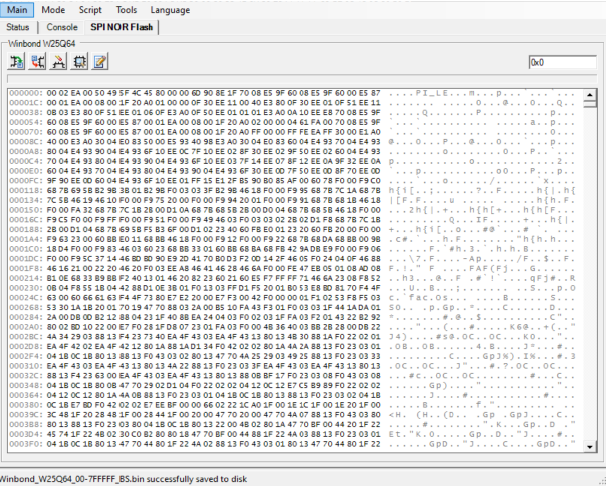
Task: Click offset label 0003B8:
Action: point(26,425)
